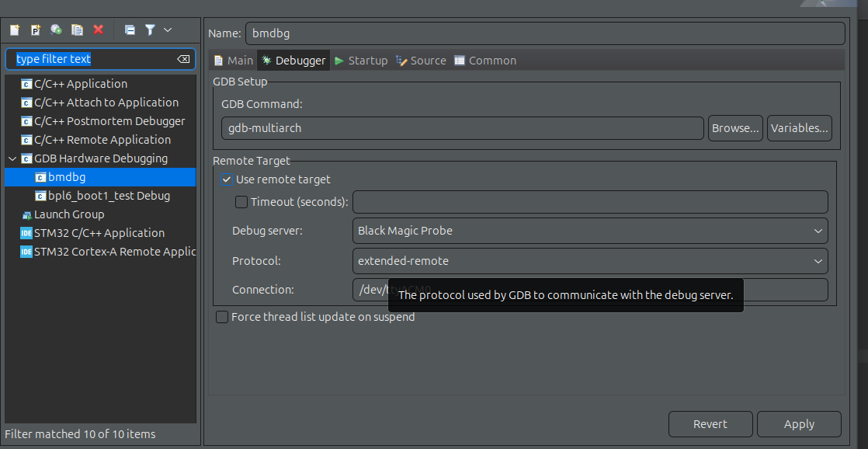Open the Common tab
The height and width of the screenshot is (449, 868).
(484, 60)
